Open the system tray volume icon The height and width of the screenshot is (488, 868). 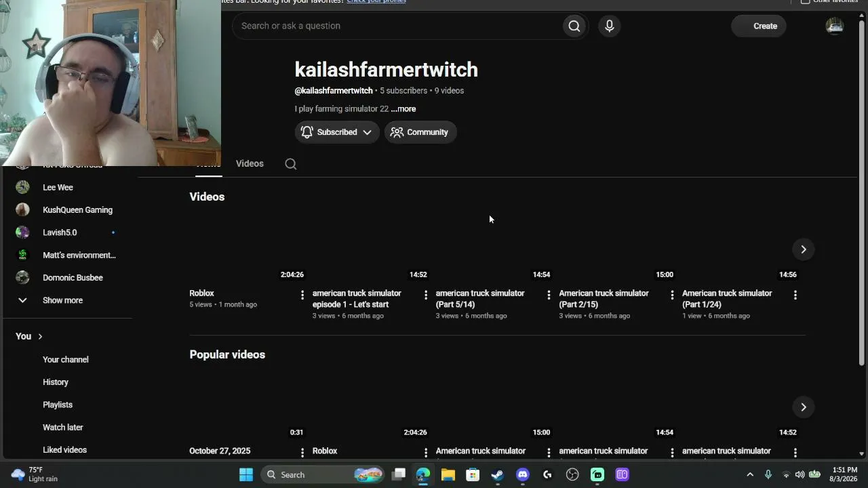[800, 474]
